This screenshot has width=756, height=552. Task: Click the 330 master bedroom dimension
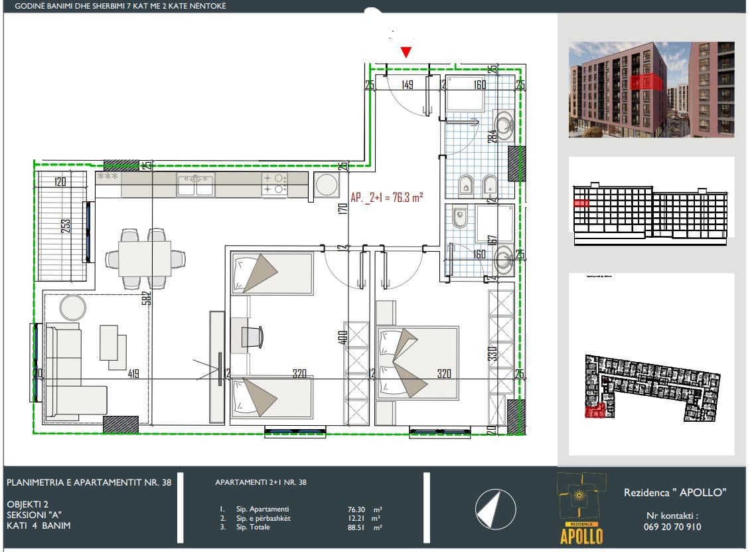click(x=492, y=353)
